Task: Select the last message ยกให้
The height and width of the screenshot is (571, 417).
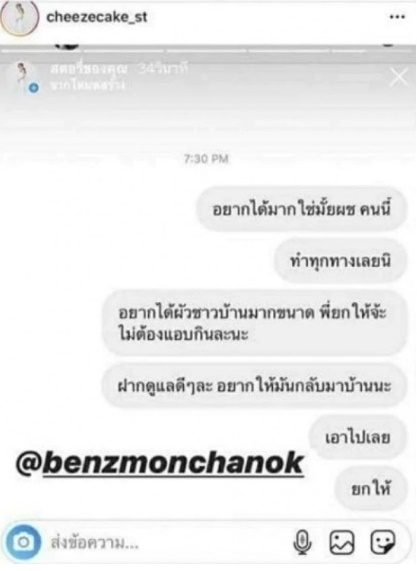Action: tap(371, 489)
